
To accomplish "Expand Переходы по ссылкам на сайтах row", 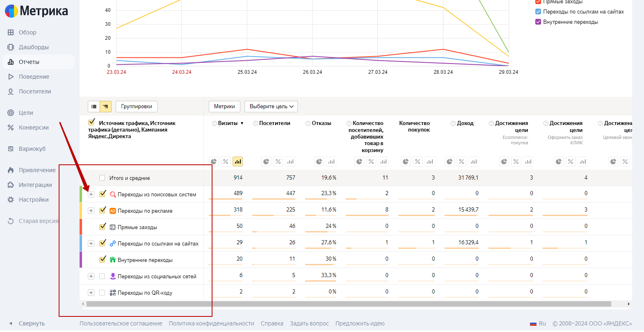I will click(x=91, y=243).
